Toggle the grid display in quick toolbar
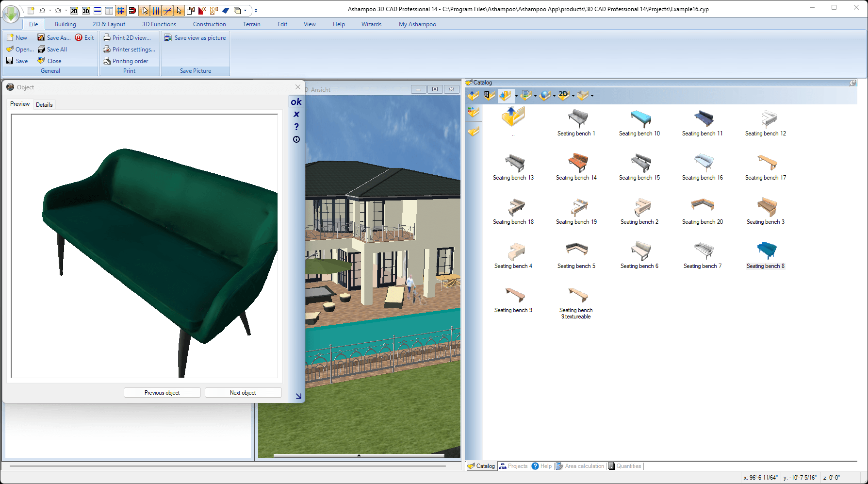The height and width of the screenshot is (484, 868). point(121,10)
